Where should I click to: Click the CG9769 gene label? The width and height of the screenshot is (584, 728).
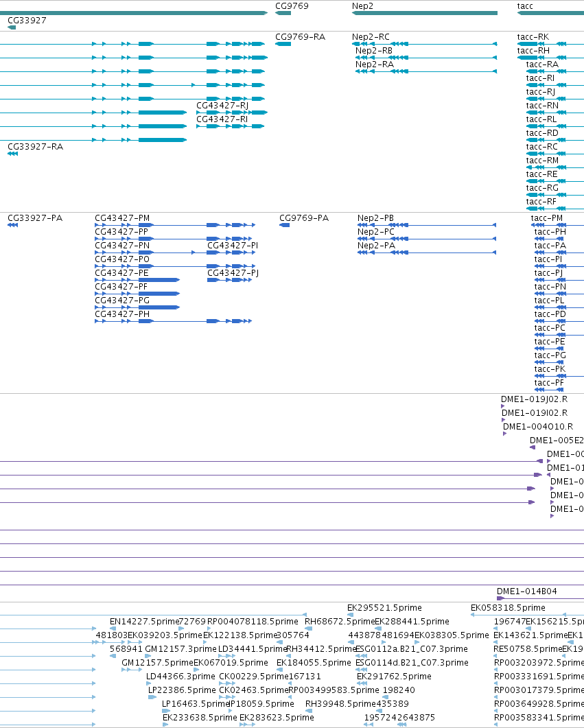click(292, 6)
